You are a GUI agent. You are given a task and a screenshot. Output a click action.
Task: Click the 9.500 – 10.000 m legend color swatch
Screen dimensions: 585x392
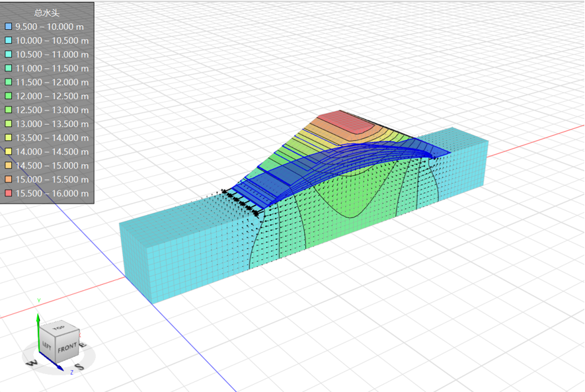[8, 26]
